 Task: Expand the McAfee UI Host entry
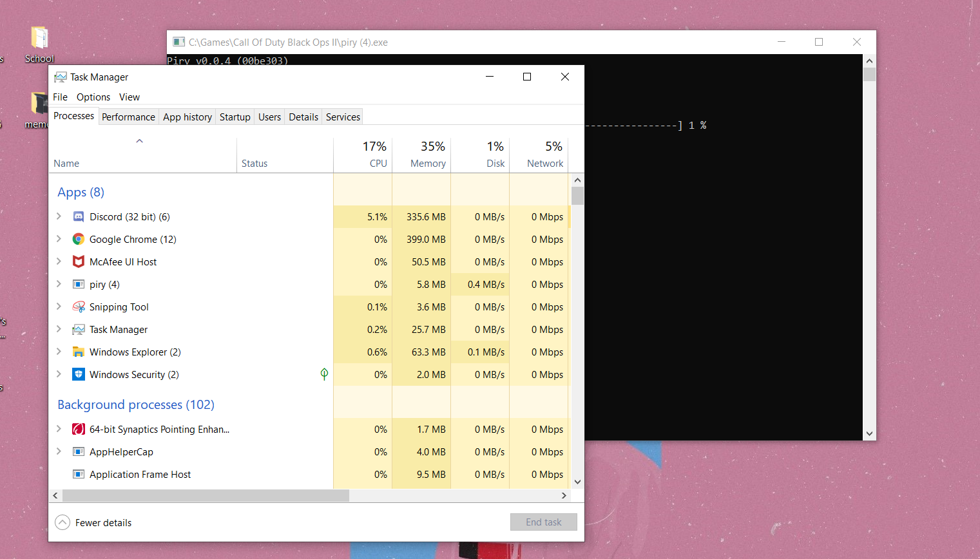point(59,261)
